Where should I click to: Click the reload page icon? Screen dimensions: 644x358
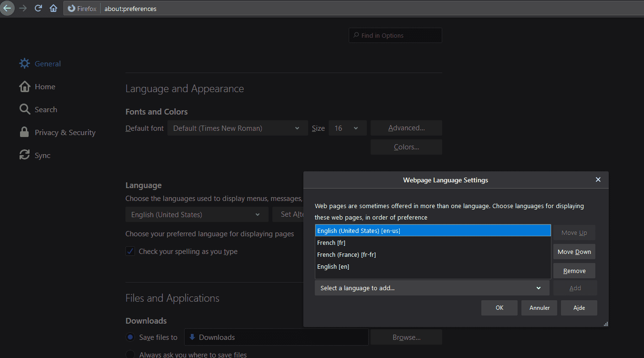coord(39,9)
